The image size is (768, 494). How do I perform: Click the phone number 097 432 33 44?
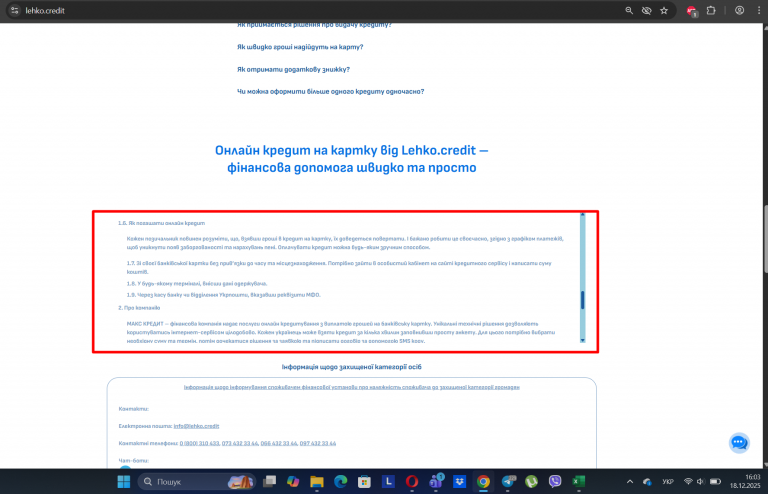coord(318,443)
